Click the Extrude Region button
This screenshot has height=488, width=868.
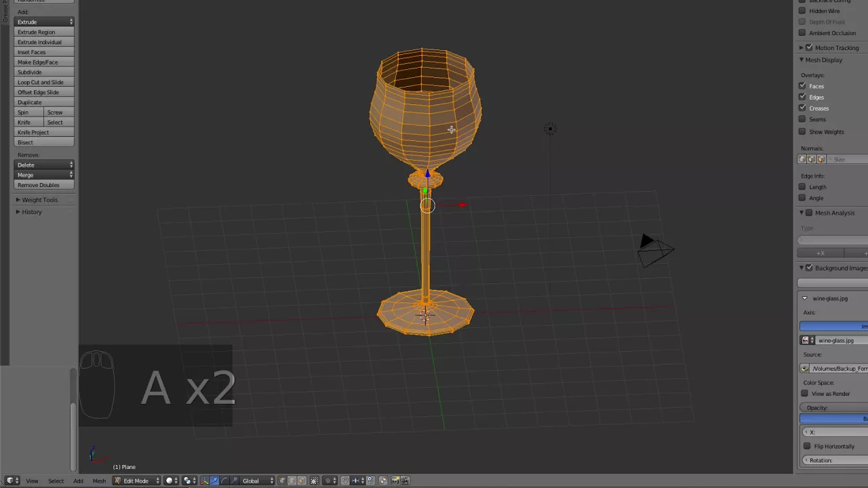pyautogui.click(x=44, y=32)
